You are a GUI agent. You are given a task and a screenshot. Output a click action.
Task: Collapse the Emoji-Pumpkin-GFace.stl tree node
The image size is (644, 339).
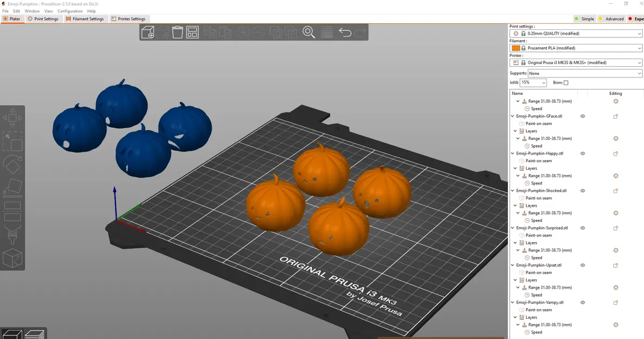point(513,116)
